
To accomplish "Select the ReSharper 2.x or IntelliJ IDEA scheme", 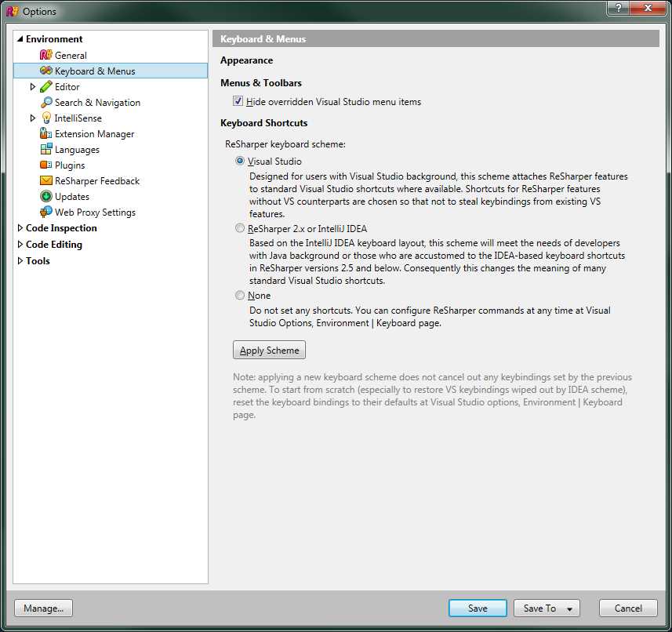I will tap(239, 228).
